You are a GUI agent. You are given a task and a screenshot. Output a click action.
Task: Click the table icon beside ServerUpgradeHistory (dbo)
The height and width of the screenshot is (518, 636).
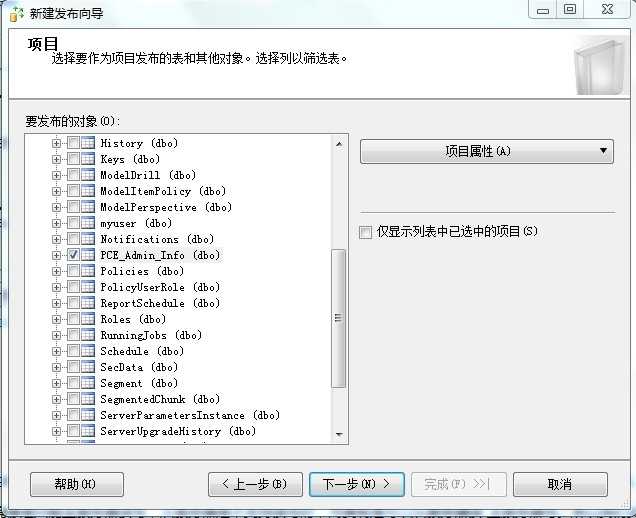click(x=88, y=431)
